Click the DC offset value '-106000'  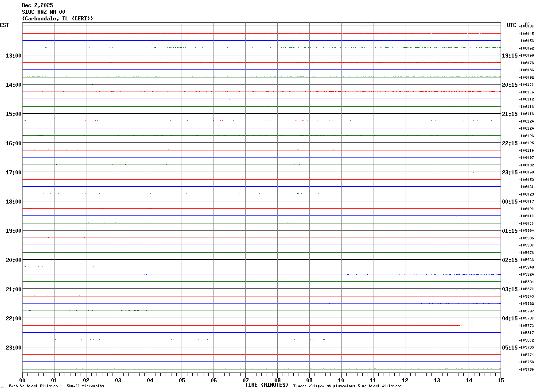pos(526,223)
